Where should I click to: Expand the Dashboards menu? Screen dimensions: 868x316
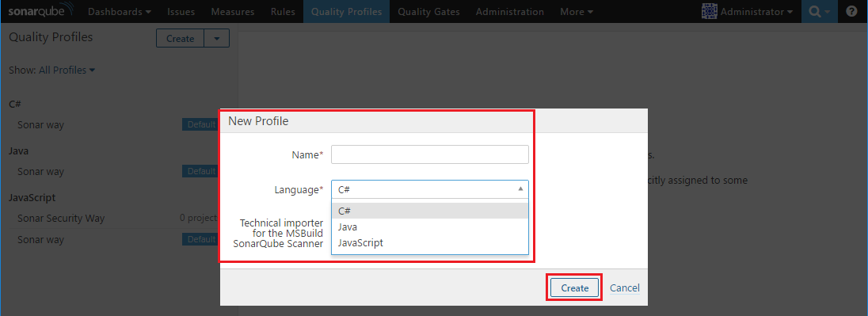tap(120, 12)
